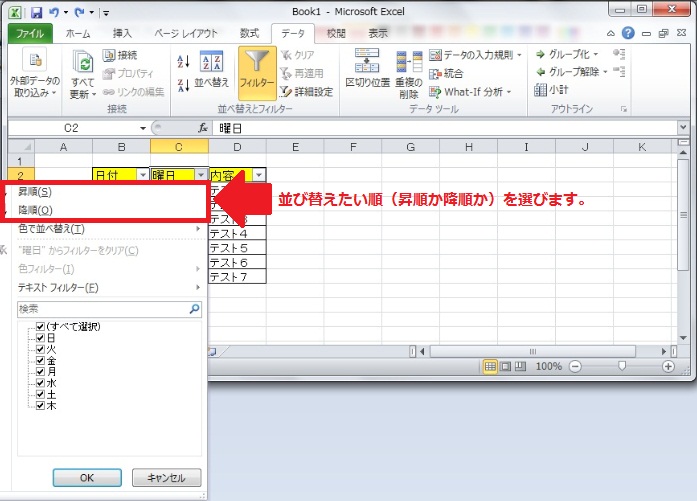
Task: Open the ファイル tab
Action: point(30,33)
